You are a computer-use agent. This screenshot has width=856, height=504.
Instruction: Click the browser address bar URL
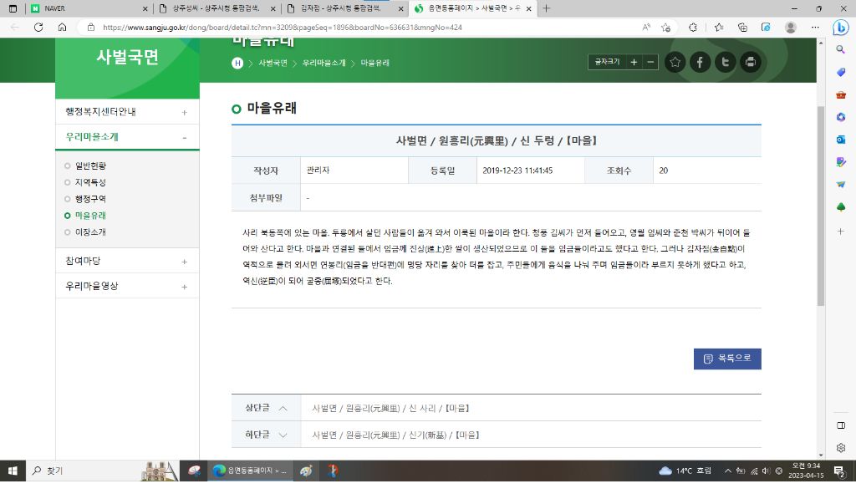click(283, 28)
